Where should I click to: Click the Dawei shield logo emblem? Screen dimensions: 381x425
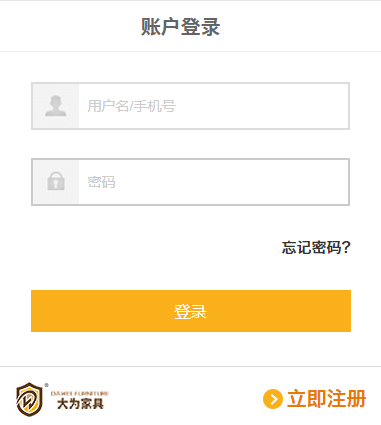29,399
